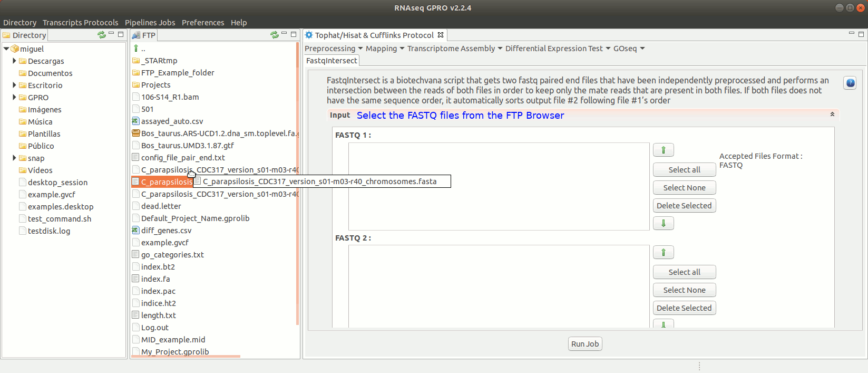Expand the GPRO folder in the tree

coord(14,98)
